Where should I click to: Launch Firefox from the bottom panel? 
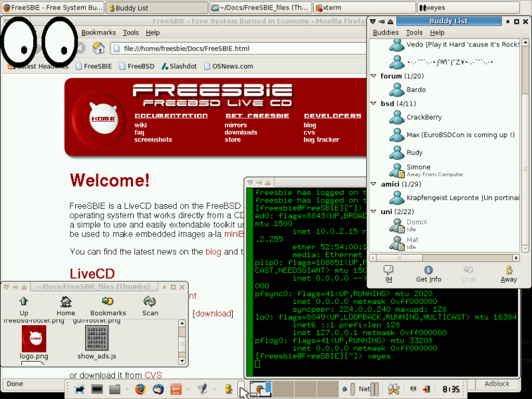point(140,389)
